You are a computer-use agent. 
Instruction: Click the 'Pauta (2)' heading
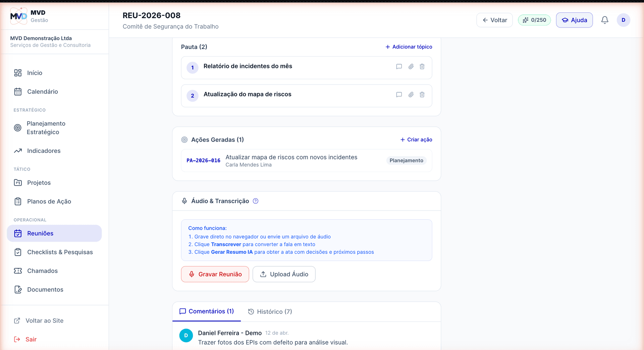click(194, 47)
